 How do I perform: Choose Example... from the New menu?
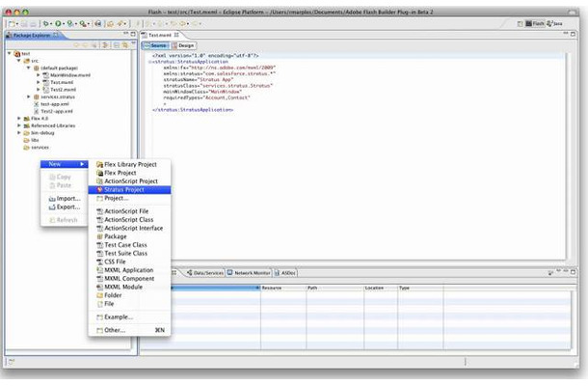(129, 317)
